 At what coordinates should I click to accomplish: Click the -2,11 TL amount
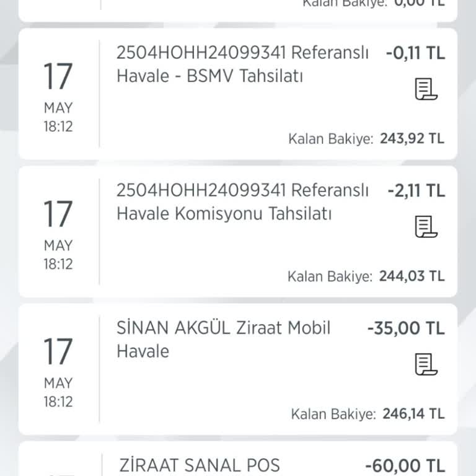tap(415, 191)
